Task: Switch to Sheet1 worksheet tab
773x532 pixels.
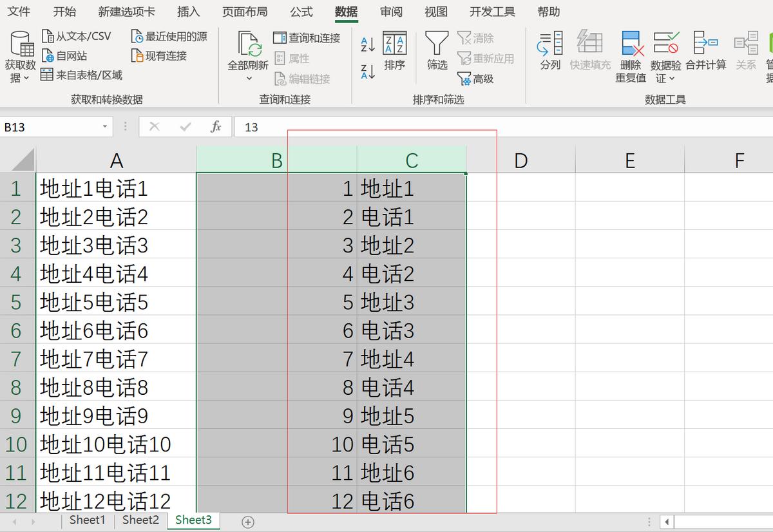Action: pos(87,520)
